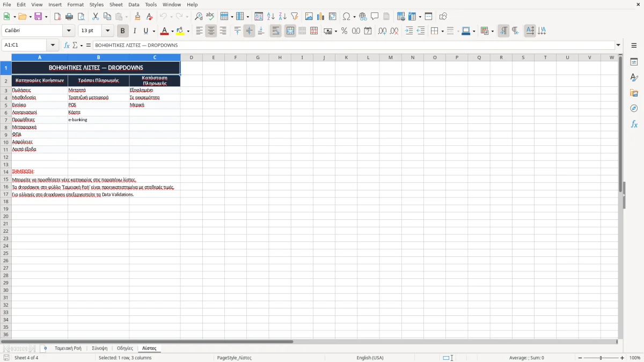This screenshot has height=362, width=644.
Task: Click the 100% zoom level
Action: 635,358
